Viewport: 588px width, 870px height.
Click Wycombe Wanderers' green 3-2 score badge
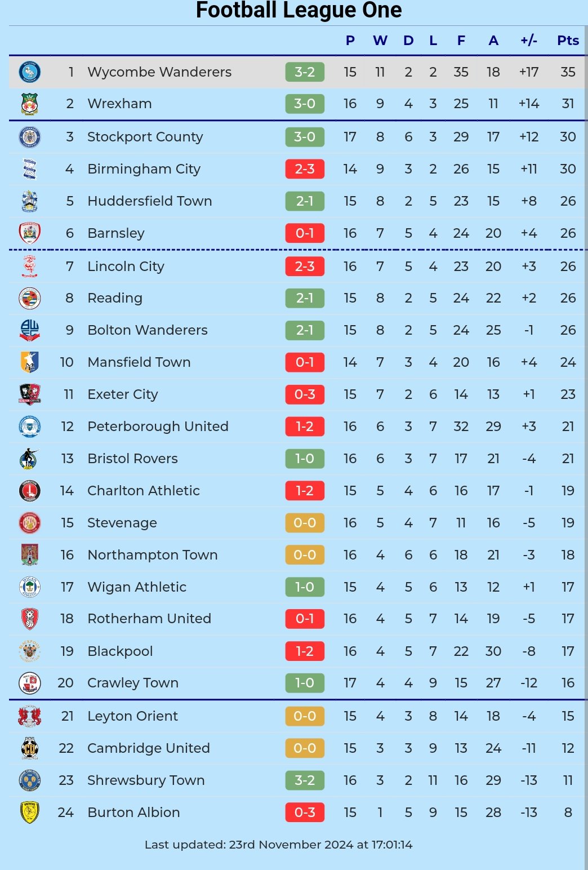pos(305,72)
